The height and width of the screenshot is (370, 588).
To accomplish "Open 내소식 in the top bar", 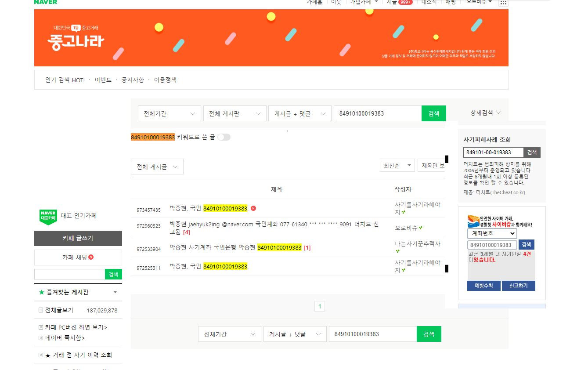I will (429, 2).
